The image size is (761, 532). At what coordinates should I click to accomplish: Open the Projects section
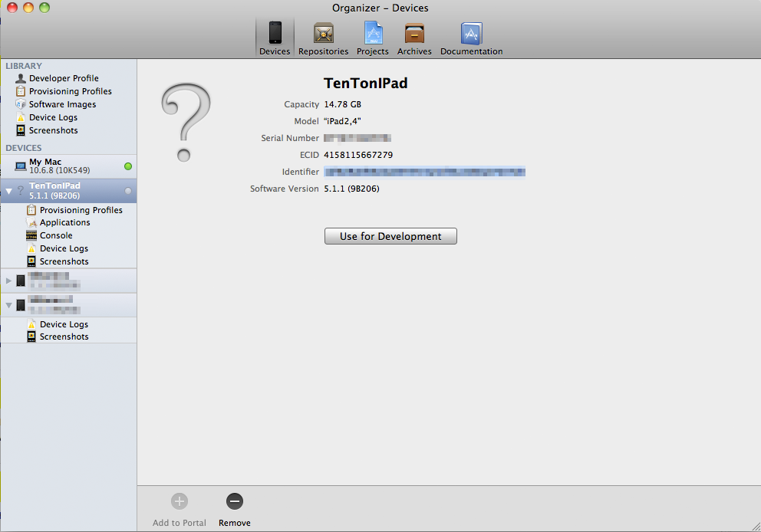pos(373,39)
